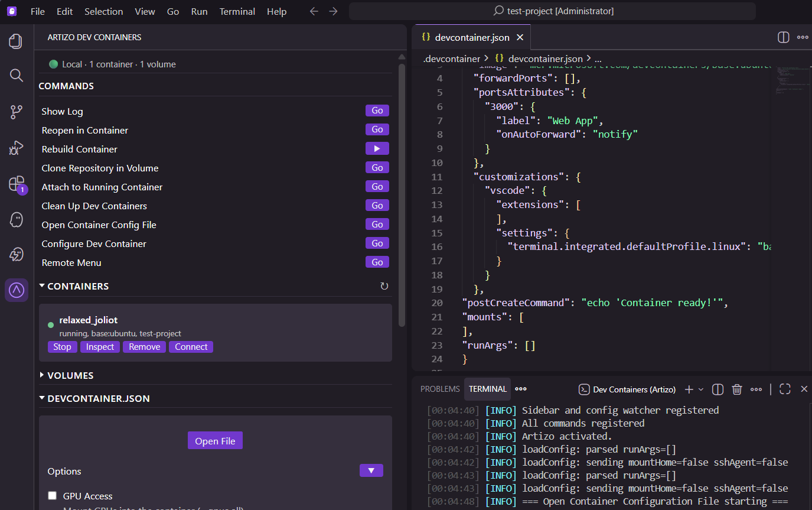Click the Open File button
Image resolution: width=812 pixels, height=510 pixels.
[x=215, y=441]
